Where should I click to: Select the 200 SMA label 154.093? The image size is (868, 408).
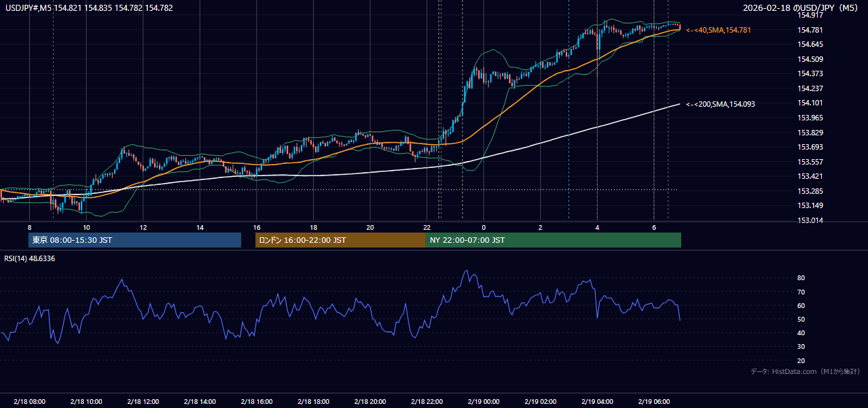720,104
